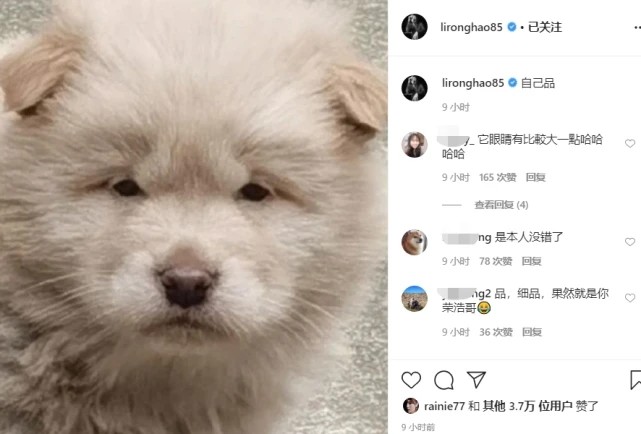Like the '品，细品' comment
Viewport: 641px width, 434px height.
click(x=630, y=298)
